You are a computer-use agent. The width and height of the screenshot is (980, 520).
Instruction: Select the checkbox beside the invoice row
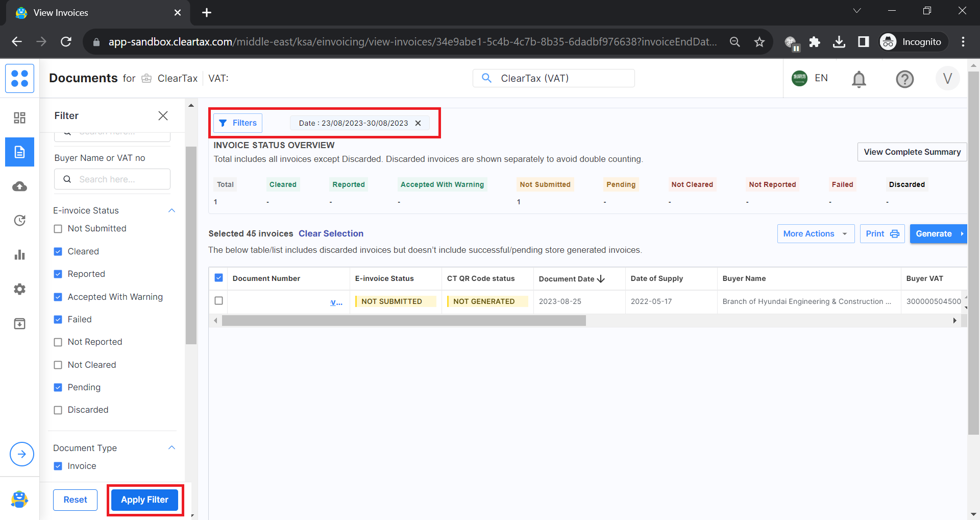coord(218,301)
